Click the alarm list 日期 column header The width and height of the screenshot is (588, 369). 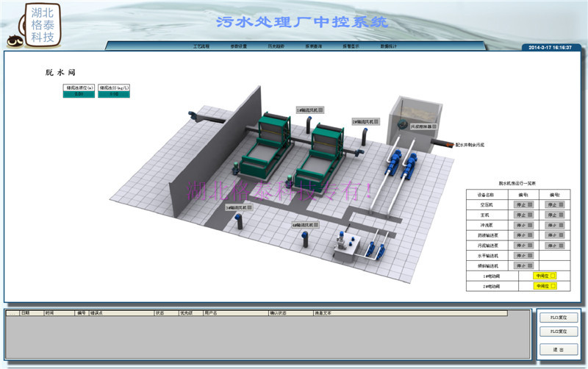click(x=26, y=312)
